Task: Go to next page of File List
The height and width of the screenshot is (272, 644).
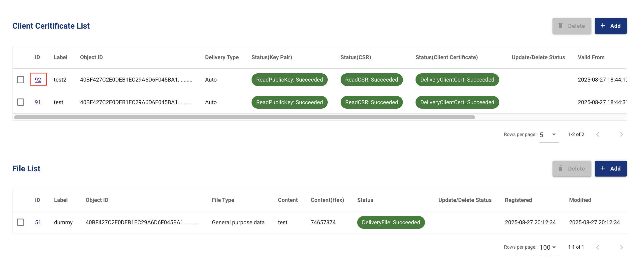Action: (621, 247)
